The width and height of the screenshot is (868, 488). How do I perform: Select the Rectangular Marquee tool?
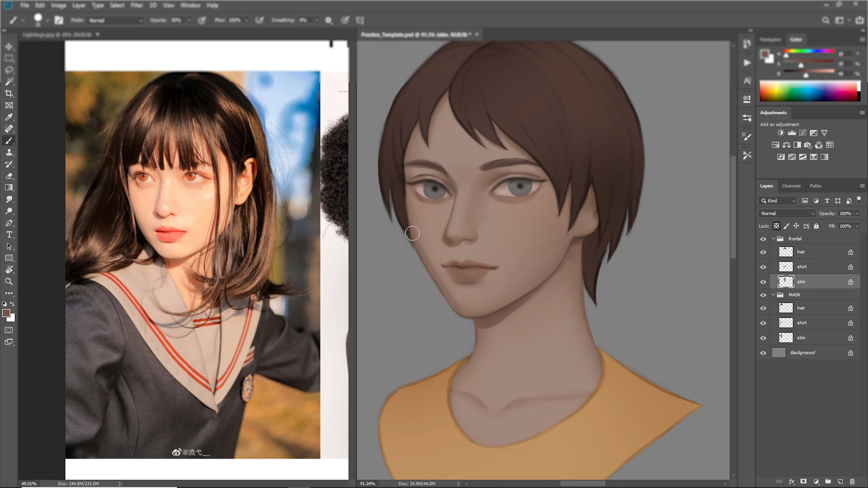[x=9, y=58]
